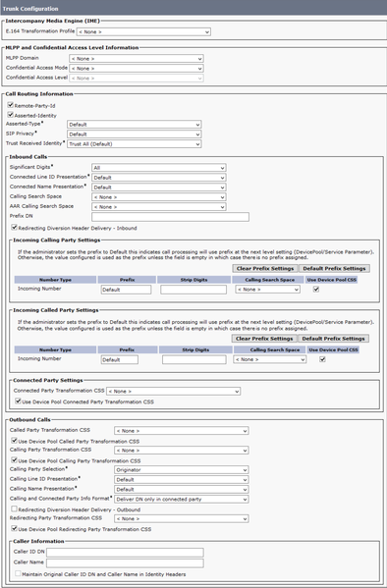
Task: Open Significant Digits dropdown
Action: tap(159, 168)
